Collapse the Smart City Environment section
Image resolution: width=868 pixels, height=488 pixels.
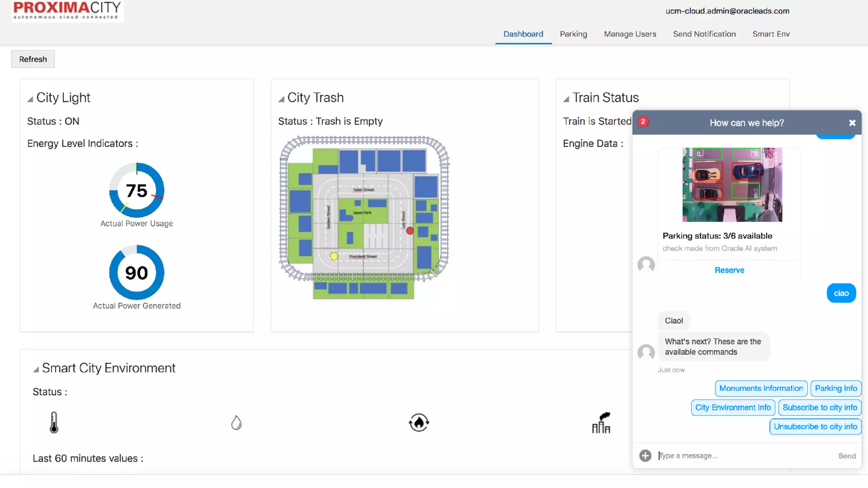[x=36, y=369]
